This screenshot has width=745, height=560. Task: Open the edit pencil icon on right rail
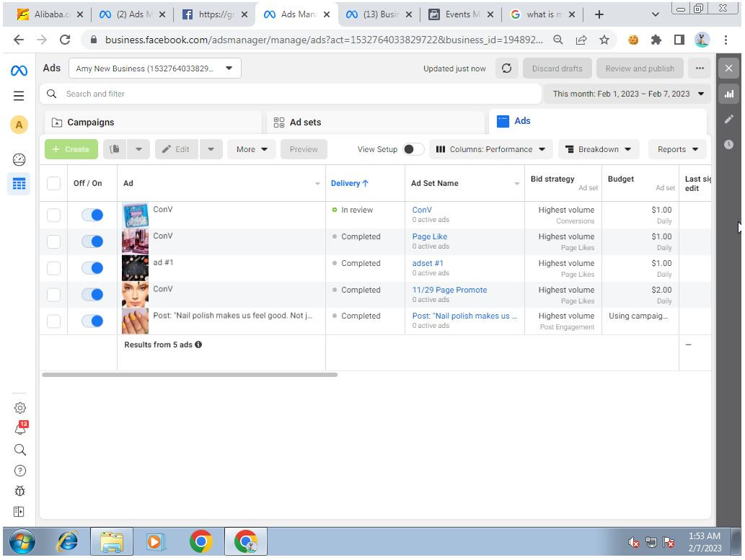point(729,119)
